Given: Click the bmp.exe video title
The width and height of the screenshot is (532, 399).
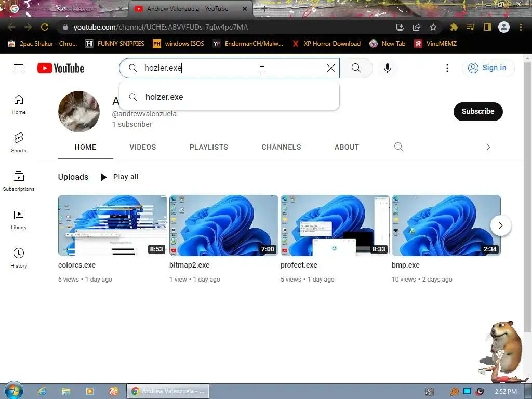Looking at the screenshot, I should coord(405,265).
